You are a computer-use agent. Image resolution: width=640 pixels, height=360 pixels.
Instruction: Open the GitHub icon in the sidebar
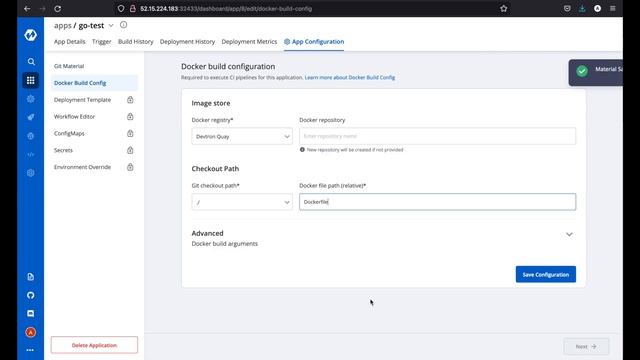(x=31, y=295)
